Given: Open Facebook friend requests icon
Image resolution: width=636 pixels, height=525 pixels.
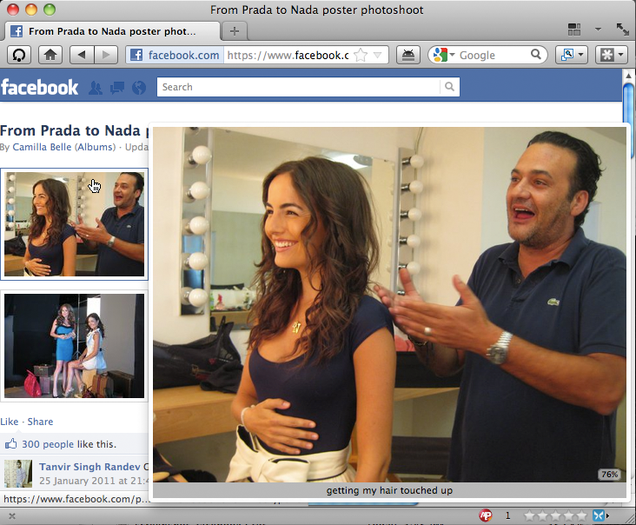Looking at the screenshot, I should (x=95, y=87).
